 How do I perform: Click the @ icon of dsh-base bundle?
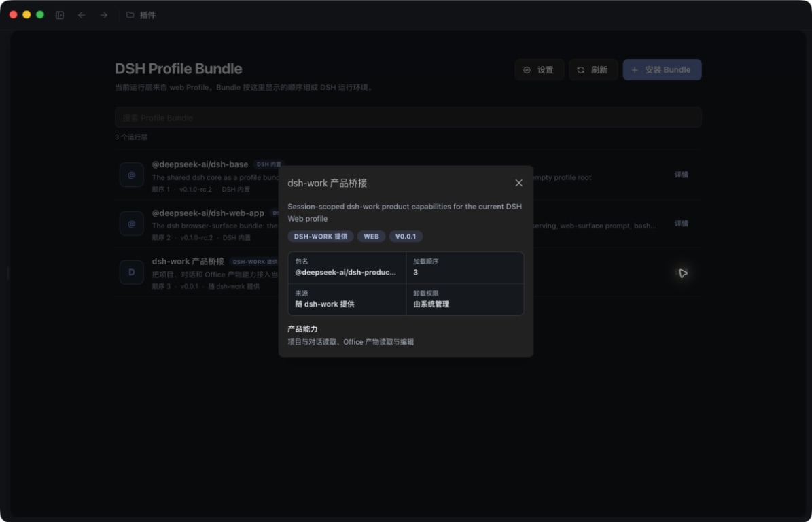tap(132, 175)
